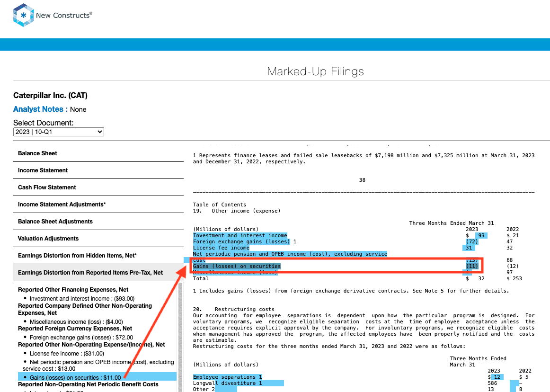
Task: Click highlighted value (11) in 2023 column
Action: (472, 267)
